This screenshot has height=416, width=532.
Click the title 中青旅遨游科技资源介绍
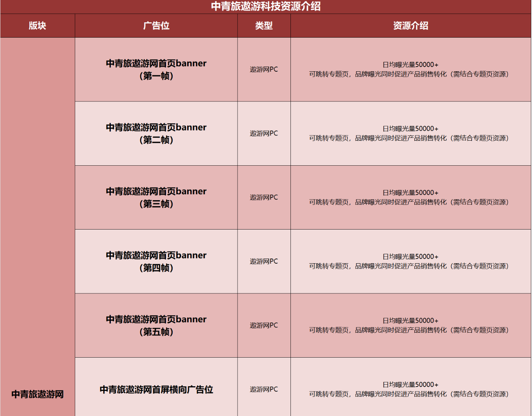tap(266, 6)
